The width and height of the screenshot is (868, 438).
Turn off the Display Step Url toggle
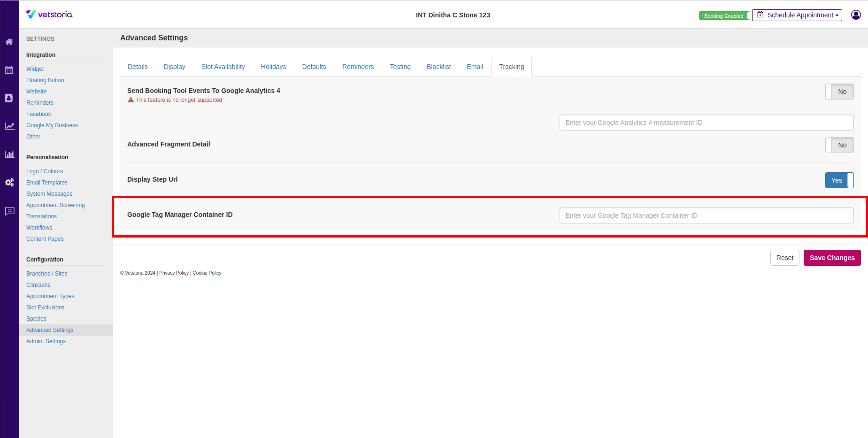(x=839, y=180)
